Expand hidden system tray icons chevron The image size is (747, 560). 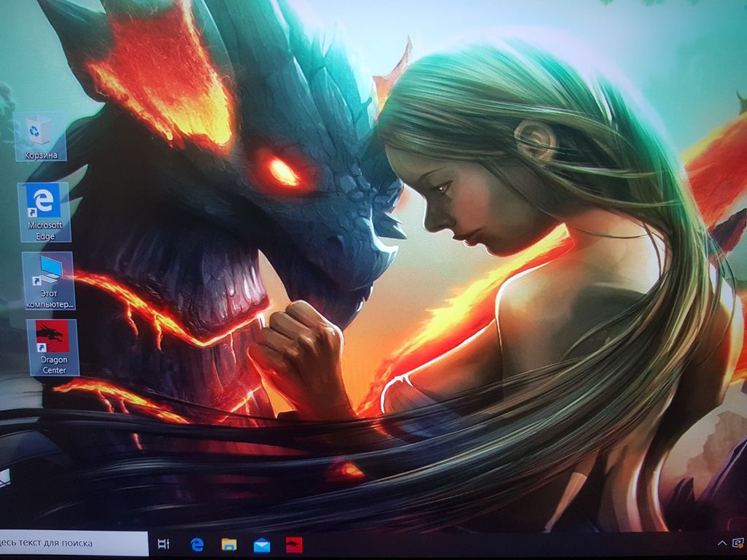click(x=721, y=543)
